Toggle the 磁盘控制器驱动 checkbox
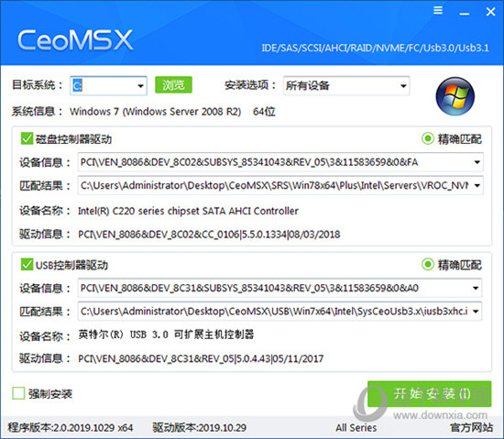This screenshot has height=439, width=504. 27,138
